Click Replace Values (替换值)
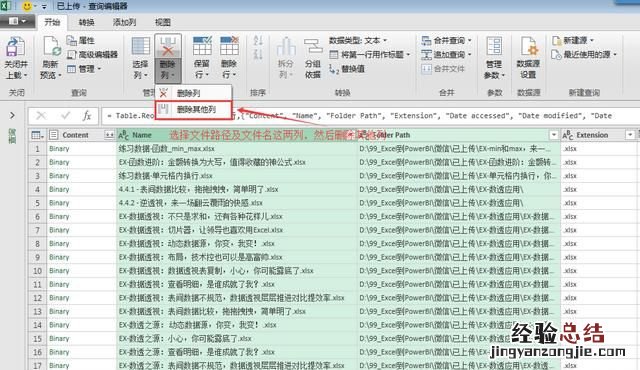The width and height of the screenshot is (640, 370). pyautogui.click(x=347, y=69)
